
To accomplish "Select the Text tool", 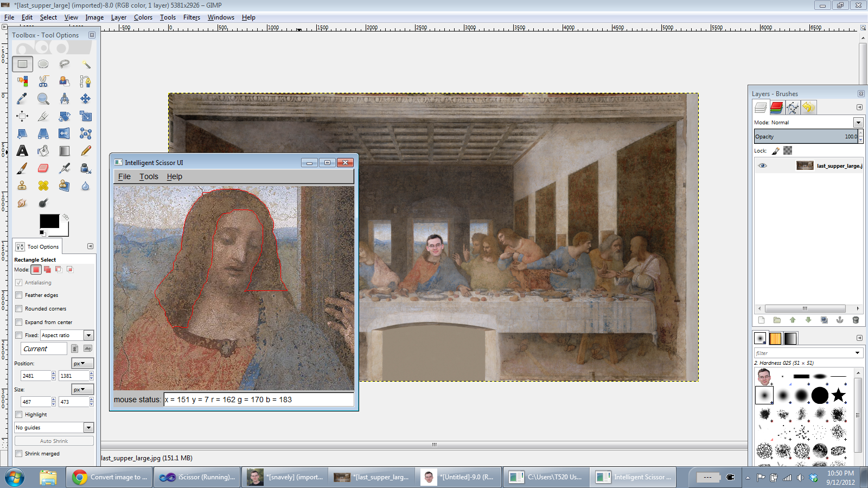I will [22, 151].
